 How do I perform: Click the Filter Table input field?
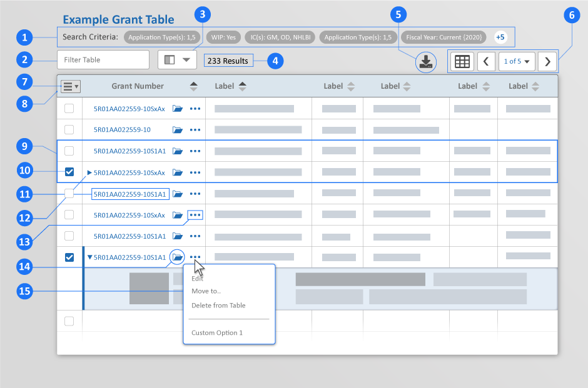click(x=103, y=60)
